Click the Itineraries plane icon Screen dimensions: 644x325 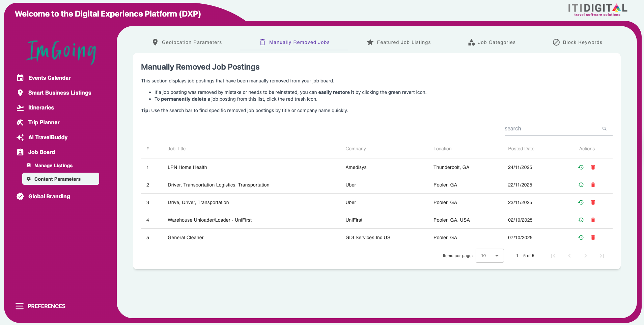20,107
